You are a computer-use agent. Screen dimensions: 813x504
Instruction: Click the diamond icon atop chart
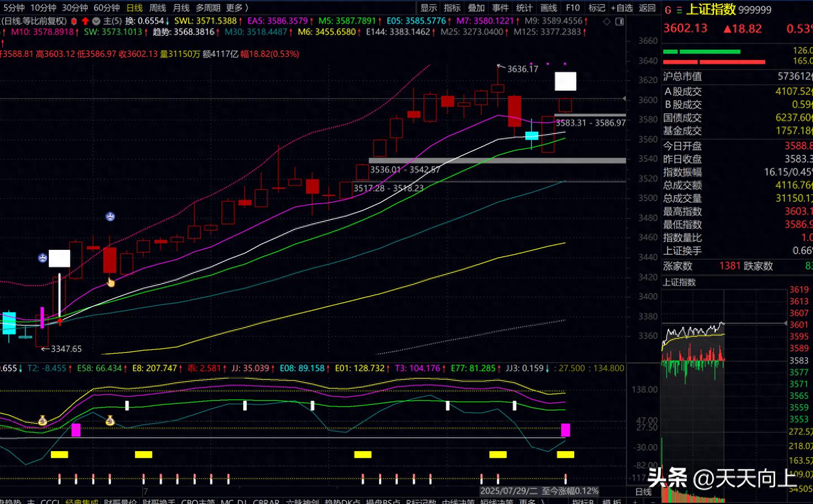click(x=607, y=22)
